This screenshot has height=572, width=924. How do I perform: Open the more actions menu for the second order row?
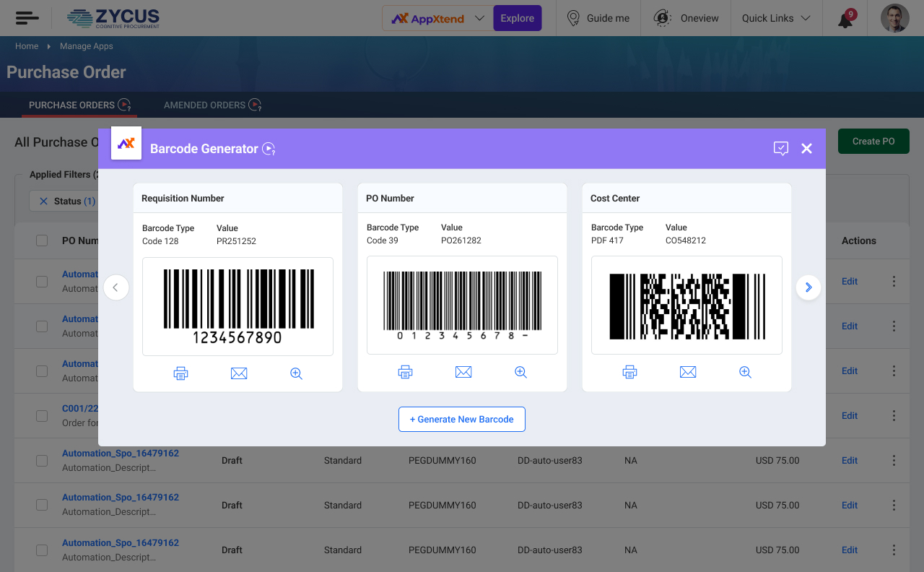click(x=894, y=326)
